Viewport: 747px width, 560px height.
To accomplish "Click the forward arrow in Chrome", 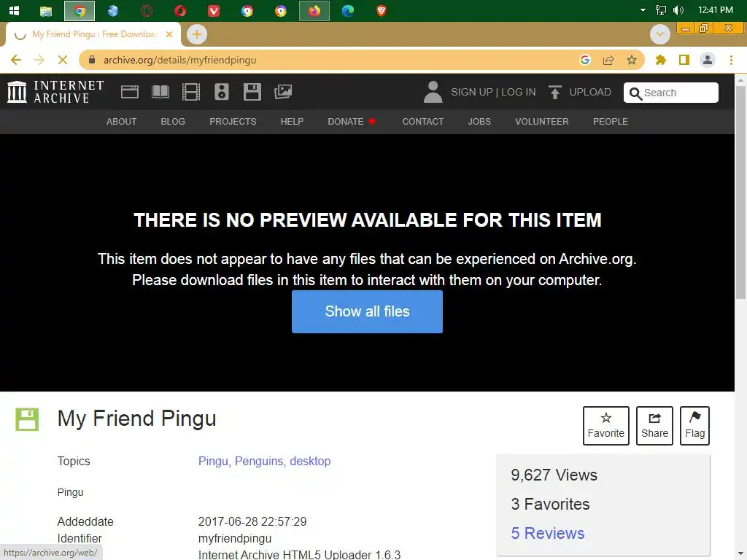I will [39, 60].
